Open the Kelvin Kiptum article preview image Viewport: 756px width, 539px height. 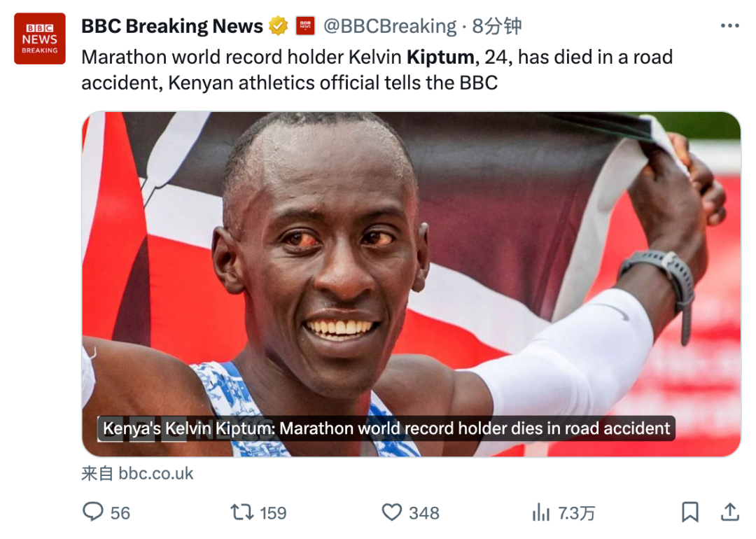click(412, 284)
